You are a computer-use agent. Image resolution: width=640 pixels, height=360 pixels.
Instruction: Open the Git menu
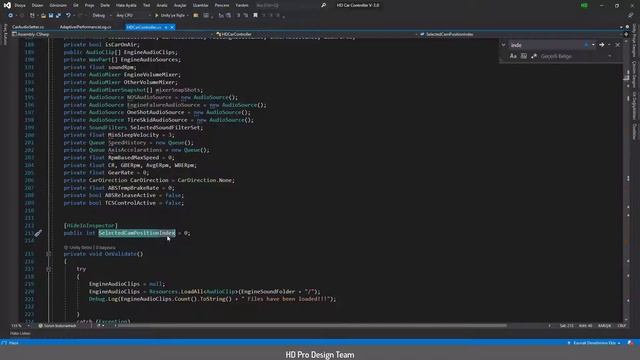click(76, 5)
